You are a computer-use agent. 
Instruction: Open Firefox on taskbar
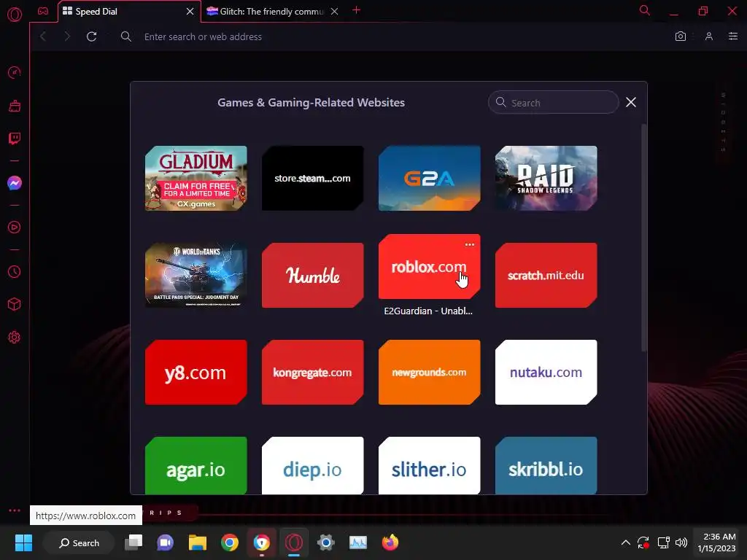[x=390, y=542]
